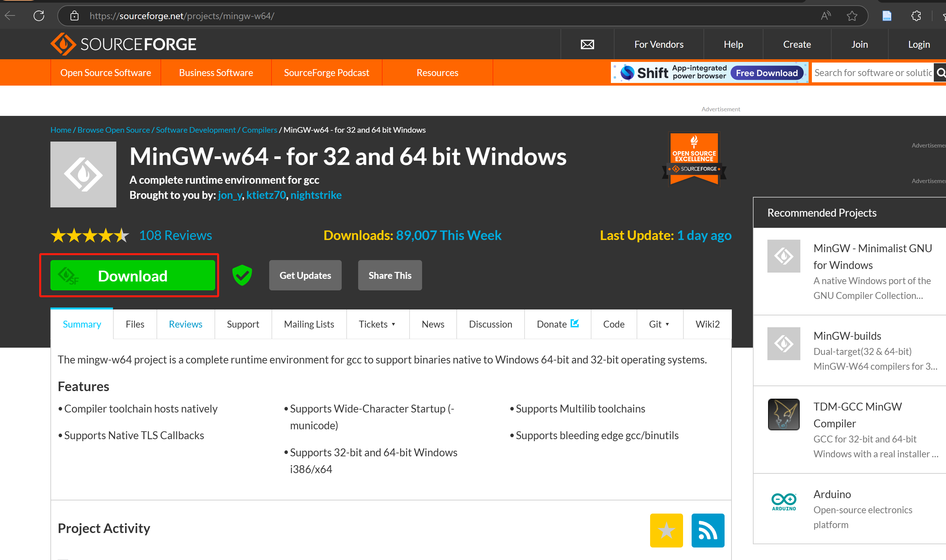The height and width of the screenshot is (560, 946).
Task: Focus the software search input field
Action: coord(873,72)
